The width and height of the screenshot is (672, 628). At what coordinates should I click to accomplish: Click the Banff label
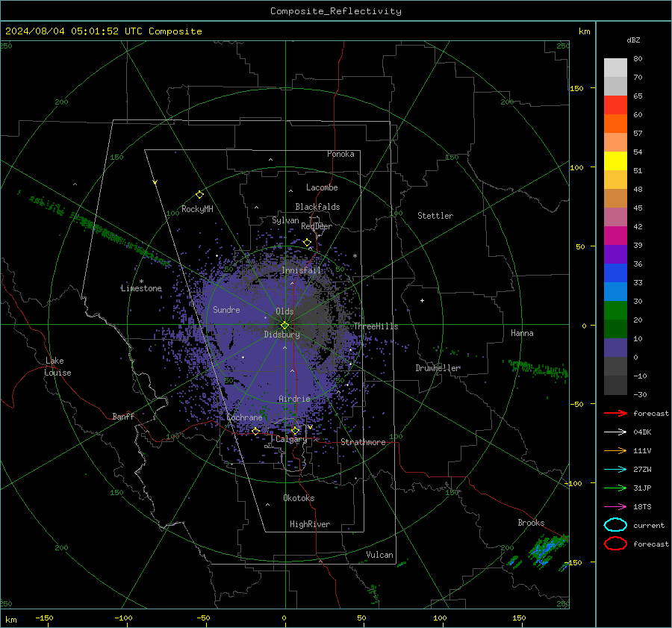pyautogui.click(x=123, y=416)
